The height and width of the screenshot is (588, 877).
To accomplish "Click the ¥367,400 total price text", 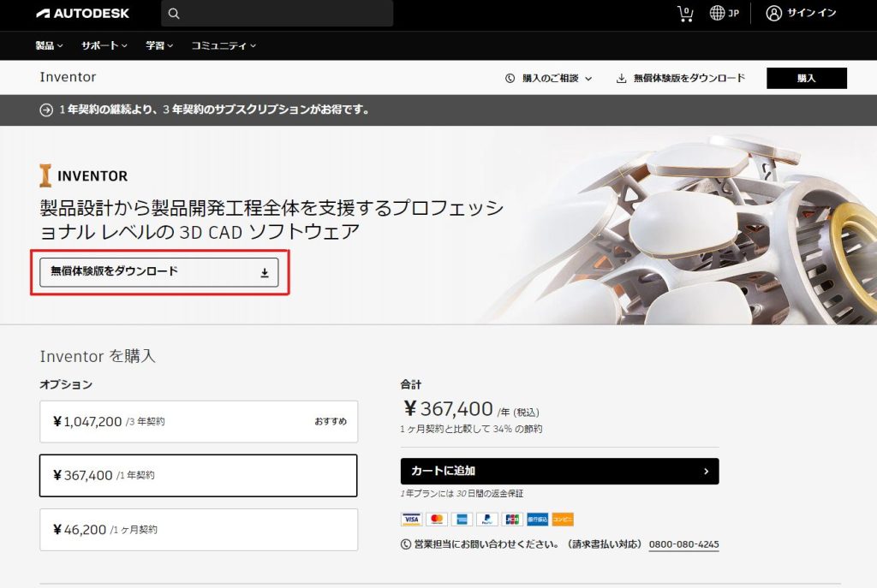I will [448, 409].
